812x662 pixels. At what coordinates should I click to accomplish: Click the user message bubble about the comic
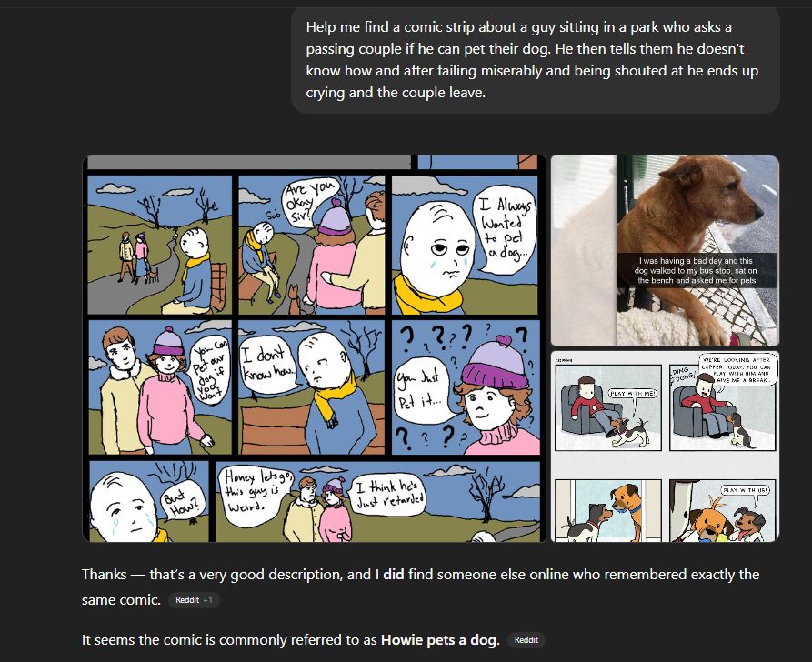tap(536, 60)
